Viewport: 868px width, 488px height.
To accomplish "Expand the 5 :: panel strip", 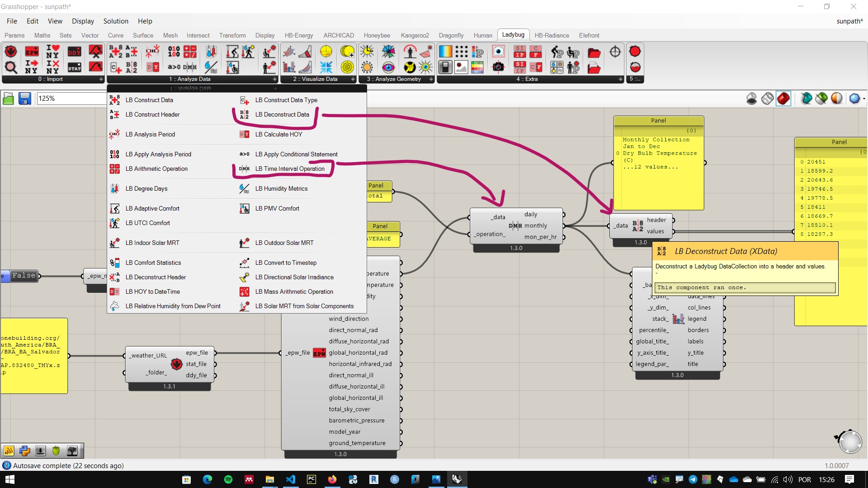I will click(x=635, y=79).
